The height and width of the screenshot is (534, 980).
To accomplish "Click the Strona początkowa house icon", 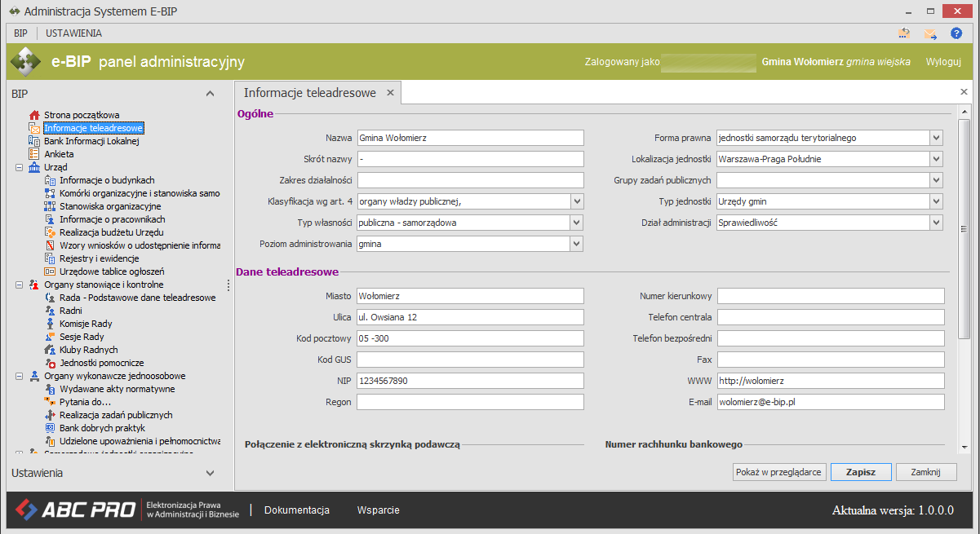I will [x=34, y=115].
